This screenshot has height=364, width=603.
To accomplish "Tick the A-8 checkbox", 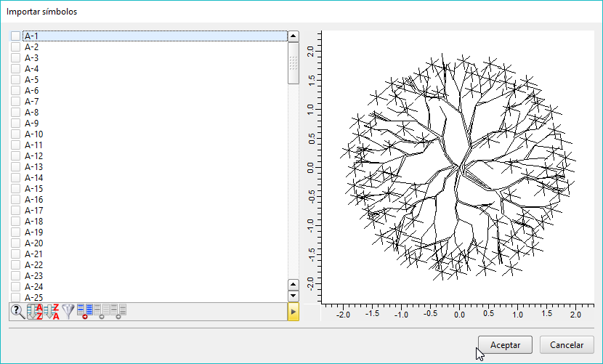I will [x=15, y=113].
